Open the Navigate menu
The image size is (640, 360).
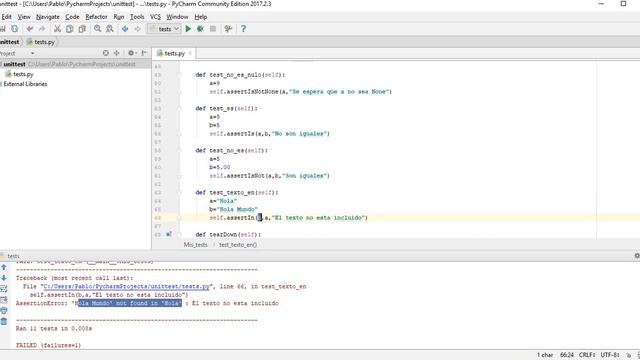[x=48, y=17]
